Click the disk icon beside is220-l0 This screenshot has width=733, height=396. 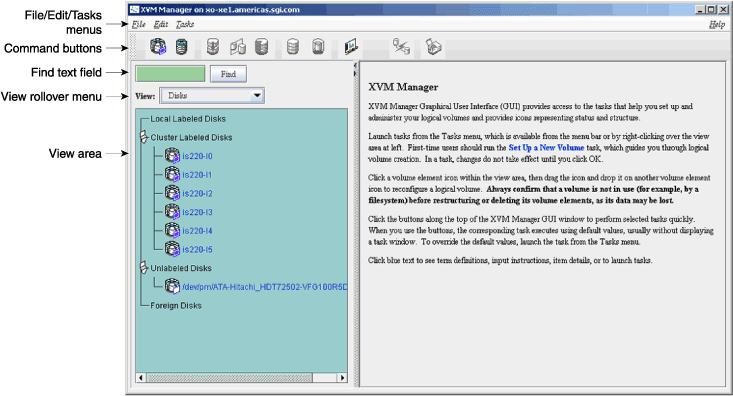click(x=172, y=156)
